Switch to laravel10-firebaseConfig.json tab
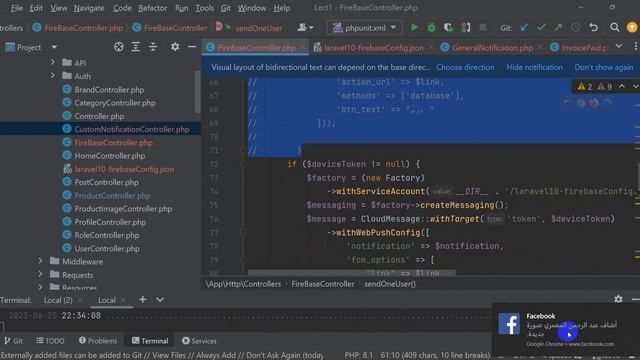The width and height of the screenshot is (640, 360). (373, 48)
